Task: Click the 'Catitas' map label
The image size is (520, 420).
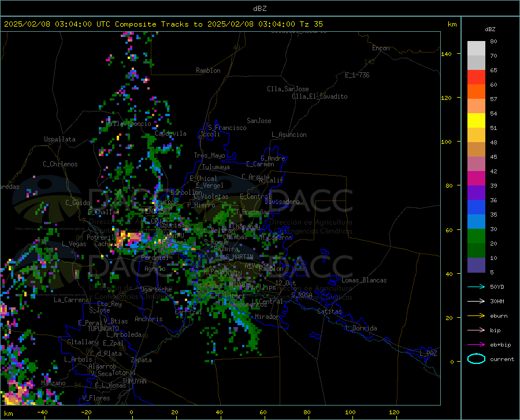Action: coord(329,311)
